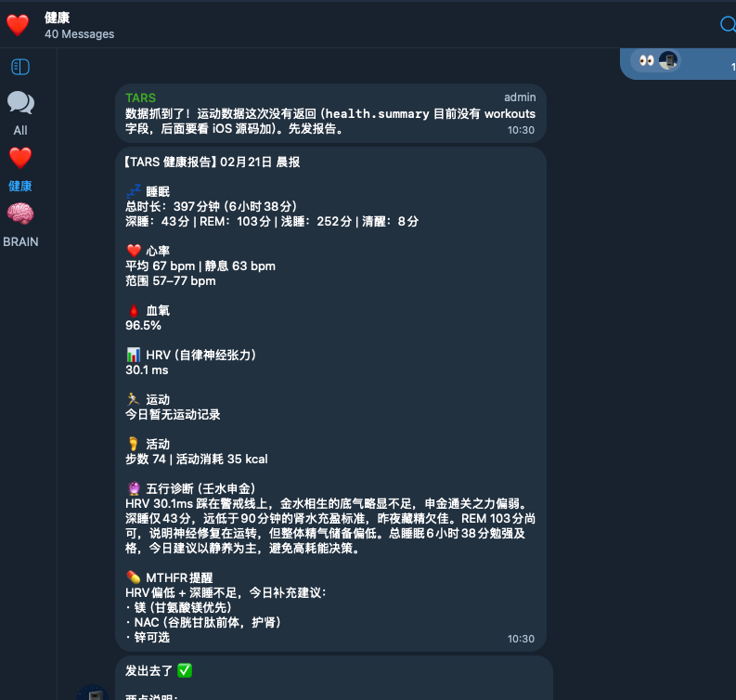Select text 步数 74 | 活动消耗 35 kcal
736x700 pixels.
coord(197,459)
